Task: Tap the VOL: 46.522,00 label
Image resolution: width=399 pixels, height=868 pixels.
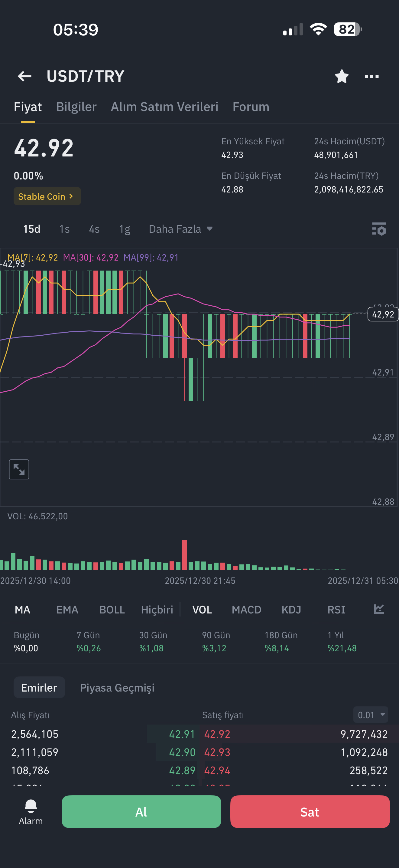Action: tap(38, 516)
